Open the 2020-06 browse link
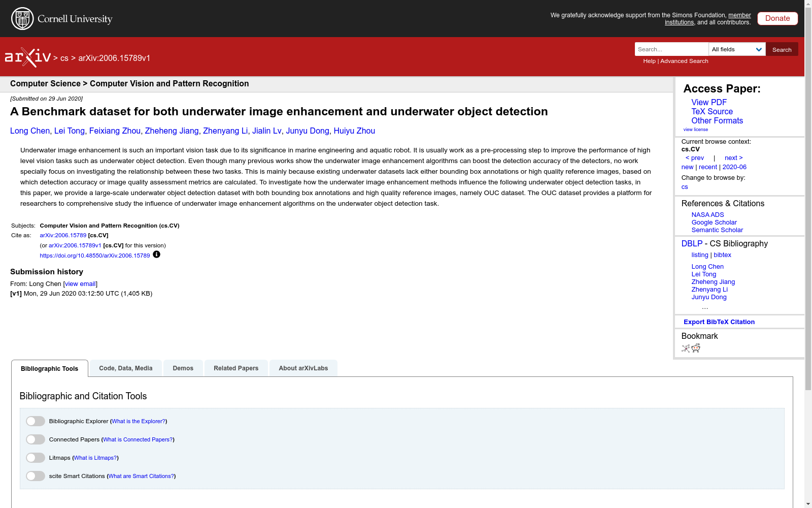Image resolution: width=812 pixels, height=508 pixels. click(x=734, y=167)
